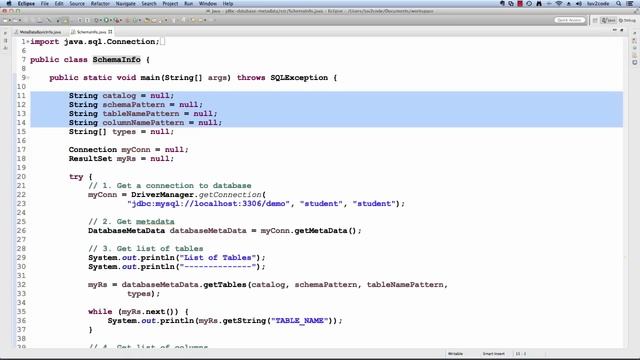Click getTables method on line 32
Image resolution: width=640 pixels, height=360 pixels.
point(224,284)
